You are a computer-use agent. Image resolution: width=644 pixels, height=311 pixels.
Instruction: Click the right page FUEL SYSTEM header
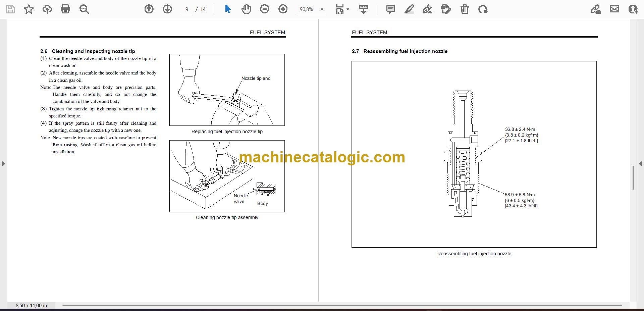pos(370,32)
